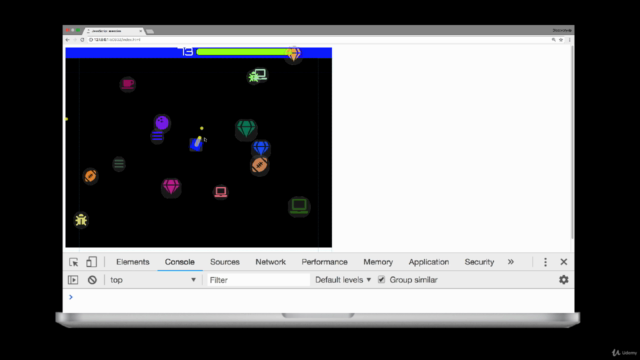
Task: Open console settings gear
Action: 564,280
